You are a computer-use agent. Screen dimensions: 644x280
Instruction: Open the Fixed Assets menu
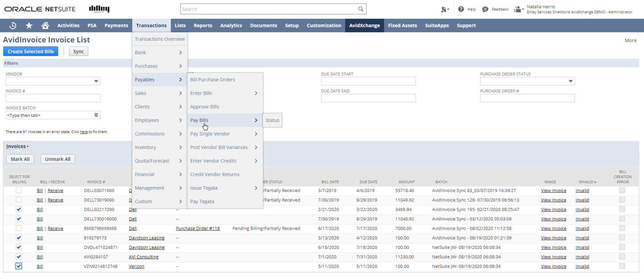(x=402, y=25)
